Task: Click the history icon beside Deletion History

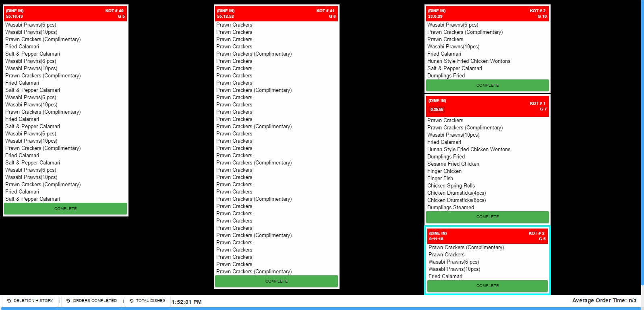Action: coord(9,301)
